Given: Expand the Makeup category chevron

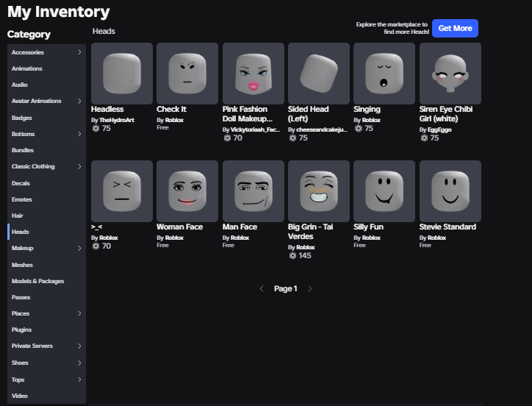Looking at the screenshot, I should [x=79, y=248].
